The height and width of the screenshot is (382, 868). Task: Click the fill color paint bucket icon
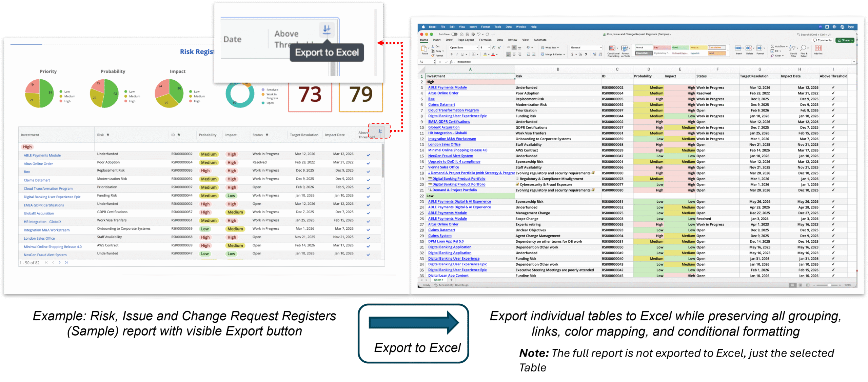[x=485, y=54]
